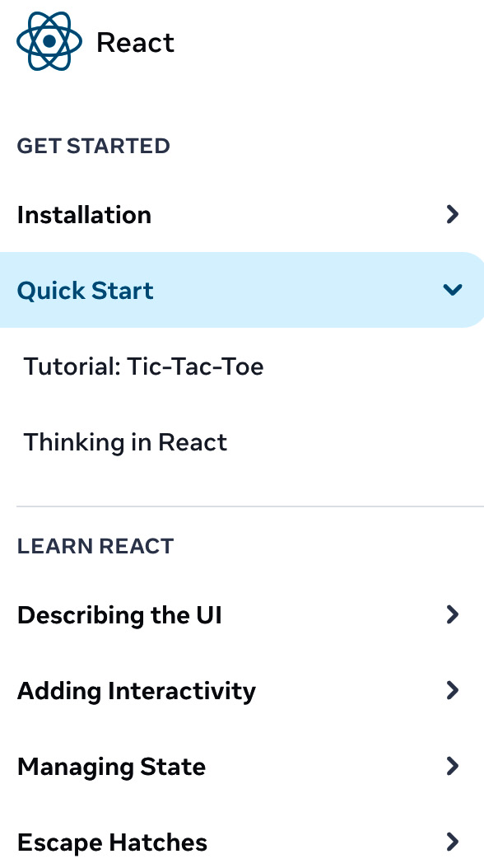484x868 pixels.
Task: Click the LEARN REACT section header
Action: point(95,546)
